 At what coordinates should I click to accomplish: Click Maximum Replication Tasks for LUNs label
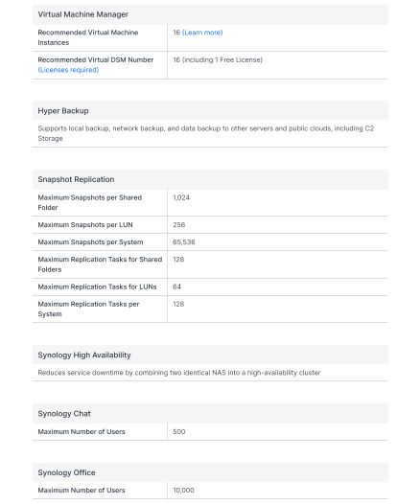coord(97,286)
